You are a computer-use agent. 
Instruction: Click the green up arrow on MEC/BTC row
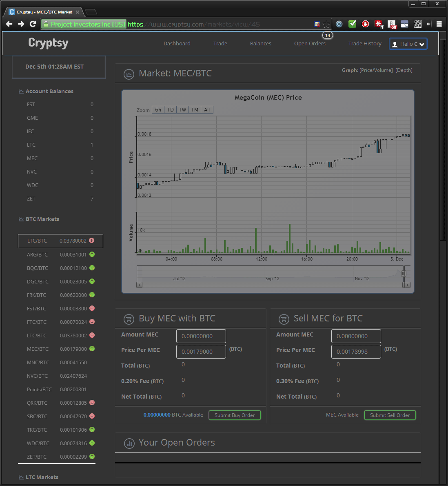coord(92,349)
